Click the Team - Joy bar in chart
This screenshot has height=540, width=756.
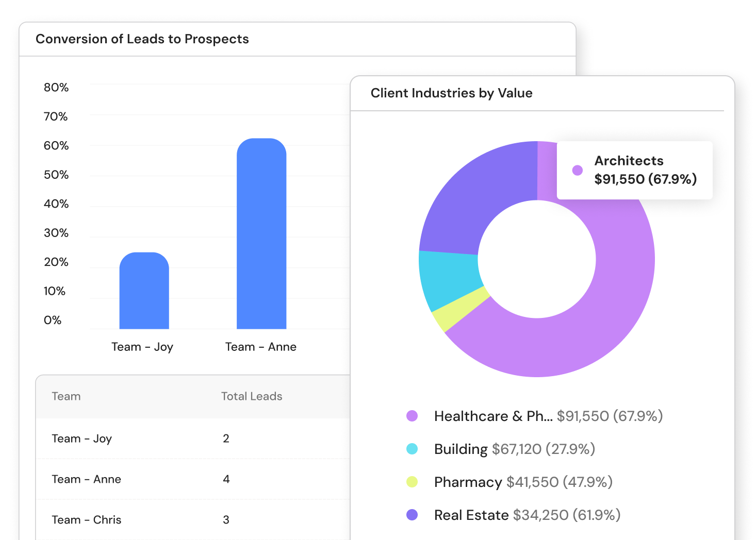pyautogui.click(x=144, y=291)
